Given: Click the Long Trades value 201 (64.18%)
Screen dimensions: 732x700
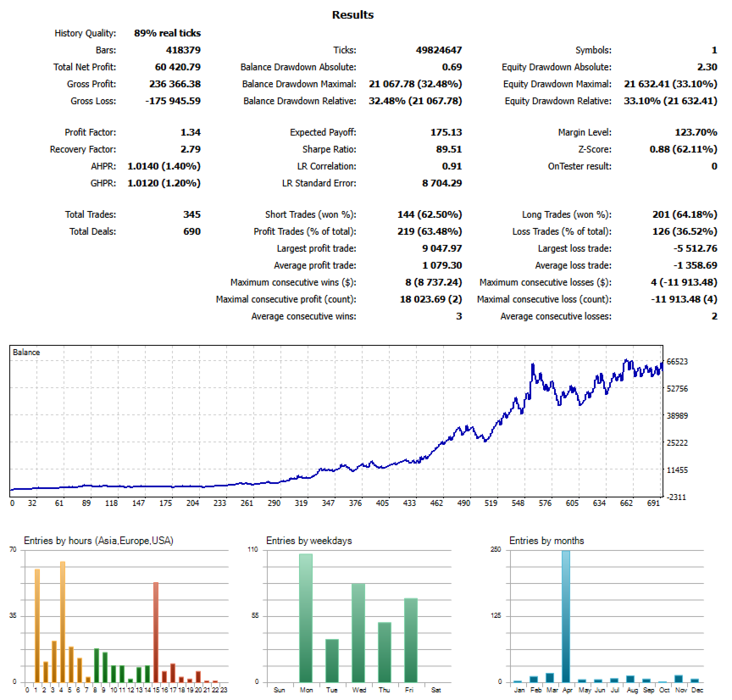Looking at the screenshot, I should [685, 214].
